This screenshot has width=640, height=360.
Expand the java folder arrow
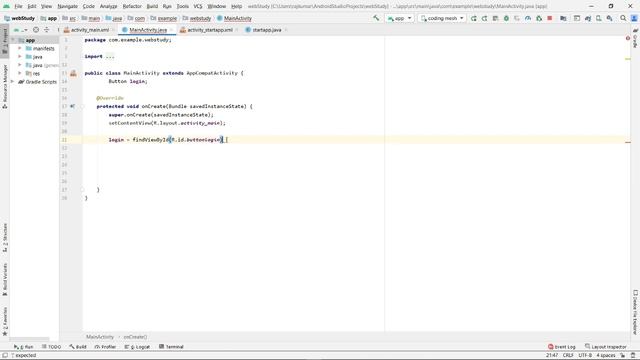(20, 57)
